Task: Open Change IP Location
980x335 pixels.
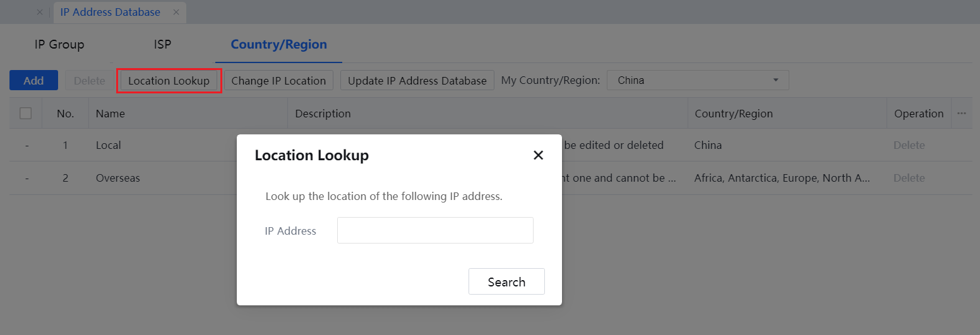Action: 278,80
